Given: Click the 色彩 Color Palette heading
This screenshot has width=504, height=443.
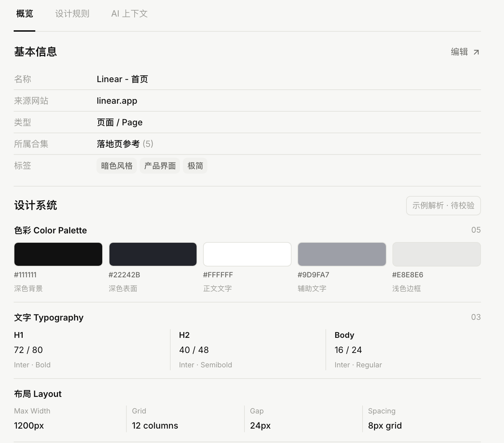Looking at the screenshot, I should 50,231.
